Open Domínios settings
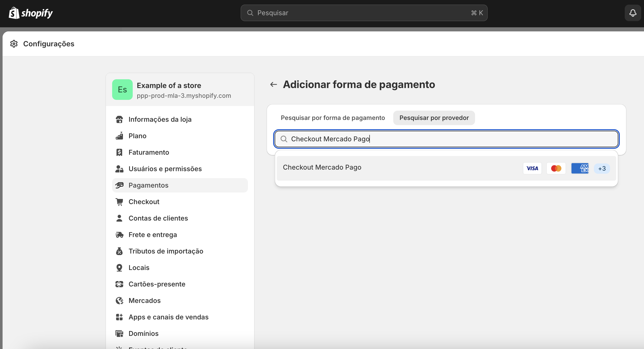The width and height of the screenshot is (644, 349). (180, 334)
